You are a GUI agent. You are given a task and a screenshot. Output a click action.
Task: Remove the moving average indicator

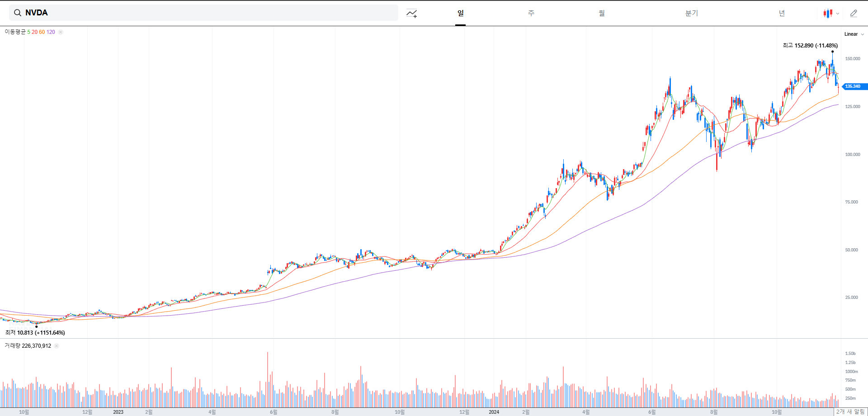(x=61, y=32)
